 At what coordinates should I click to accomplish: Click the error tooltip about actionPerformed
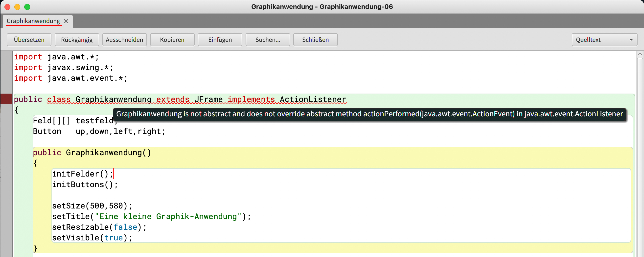coord(369,114)
